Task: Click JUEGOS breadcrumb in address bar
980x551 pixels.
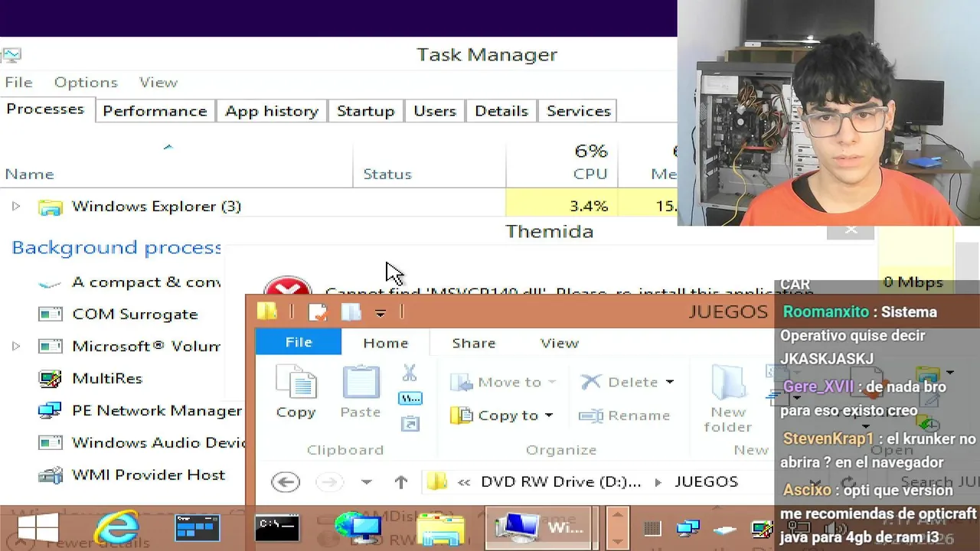Action: [x=706, y=481]
